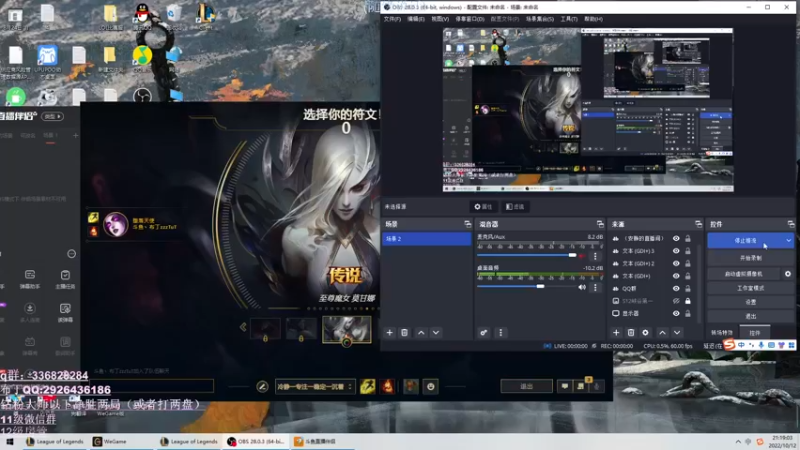Open the stop streaming button dropdown arrow
The width and height of the screenshot is (800, 450).
point(789,240)
